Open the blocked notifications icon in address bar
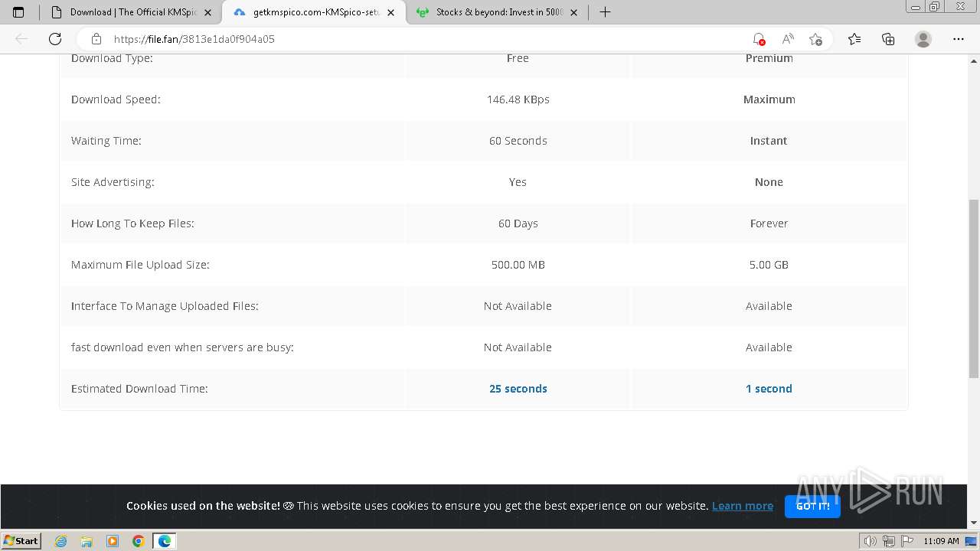This screenshot has height=551, width=980. point(758,39)
